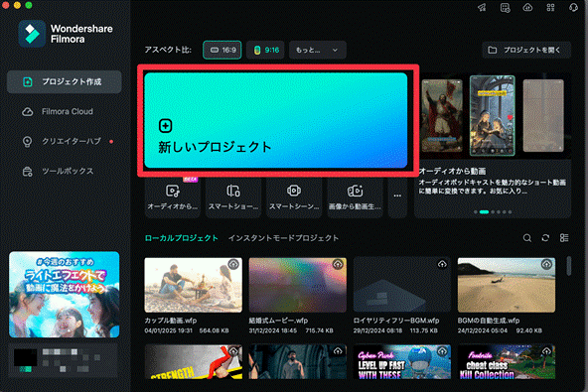Select the 9:16 aspect ratio
This screenshot has height=392, width=588.
coord(265,50)
